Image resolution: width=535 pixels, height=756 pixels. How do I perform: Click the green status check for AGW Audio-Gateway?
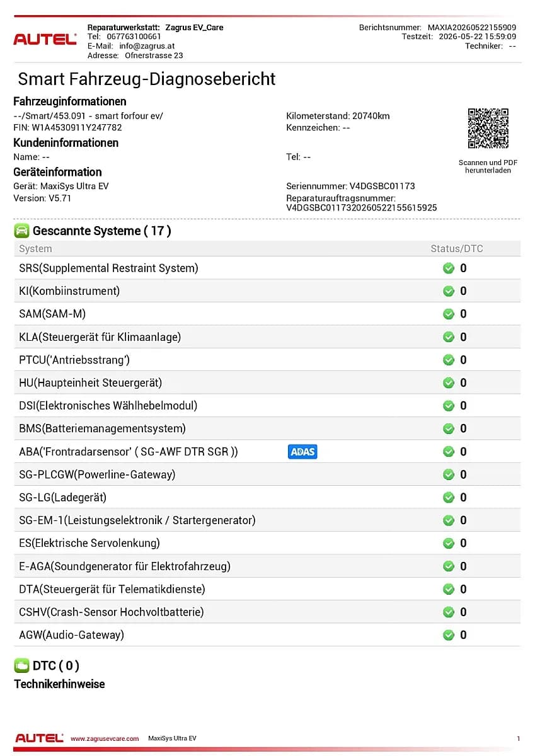point(449,635)
